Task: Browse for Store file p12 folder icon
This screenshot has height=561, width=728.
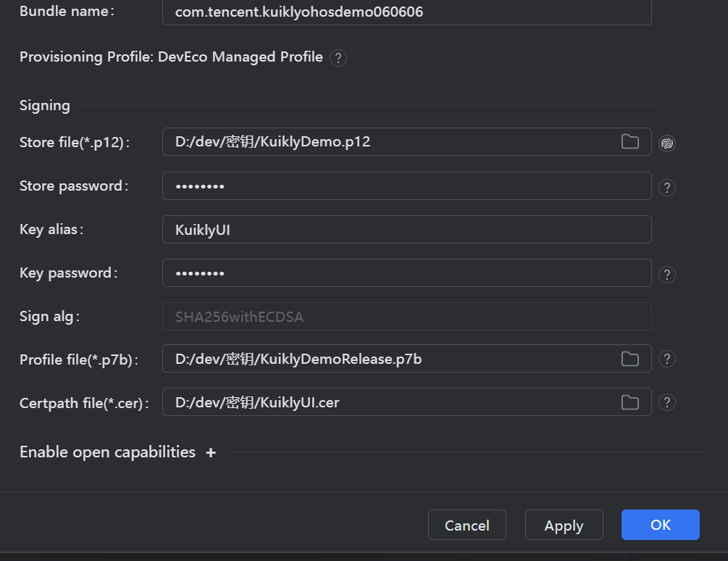Action: pos(630,141)
